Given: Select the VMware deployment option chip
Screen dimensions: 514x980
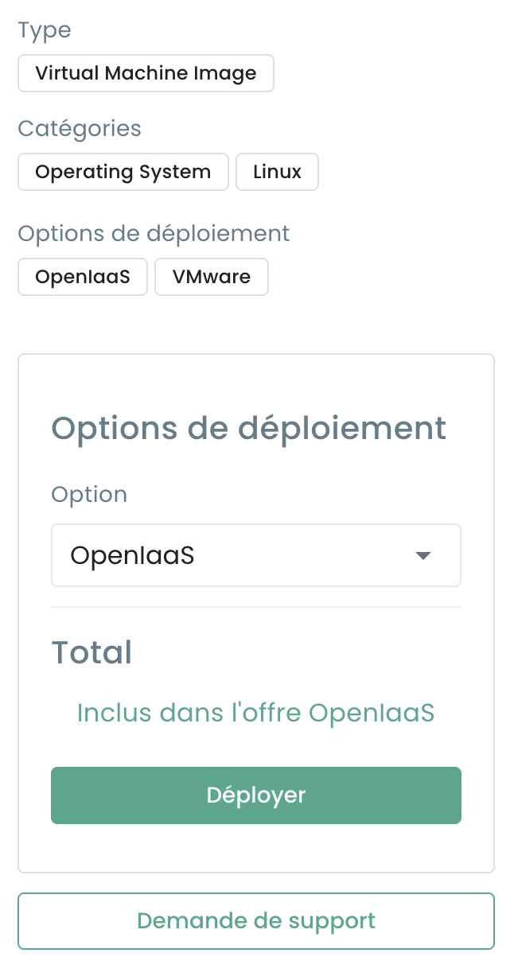Looking at the screenshot, I should (212, 277).
